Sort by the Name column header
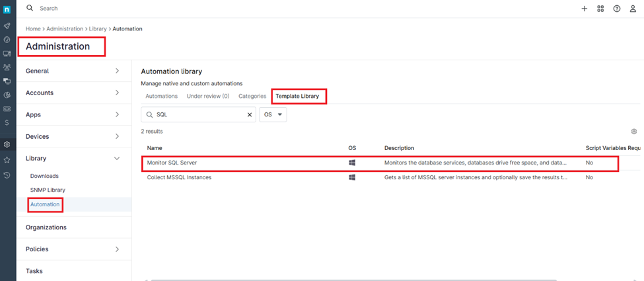Screen dimensions: 644x281 (155, 147)
